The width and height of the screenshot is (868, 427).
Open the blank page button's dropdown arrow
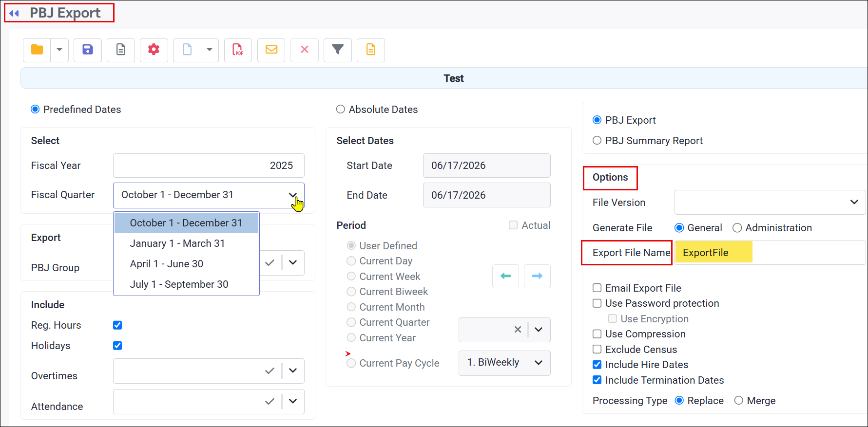[210, 50]
